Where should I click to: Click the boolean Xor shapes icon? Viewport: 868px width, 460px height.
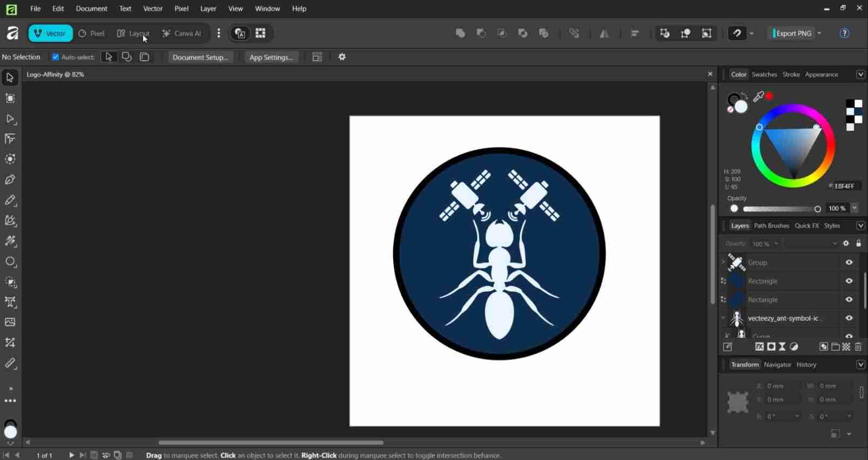[x=523, y=34]
